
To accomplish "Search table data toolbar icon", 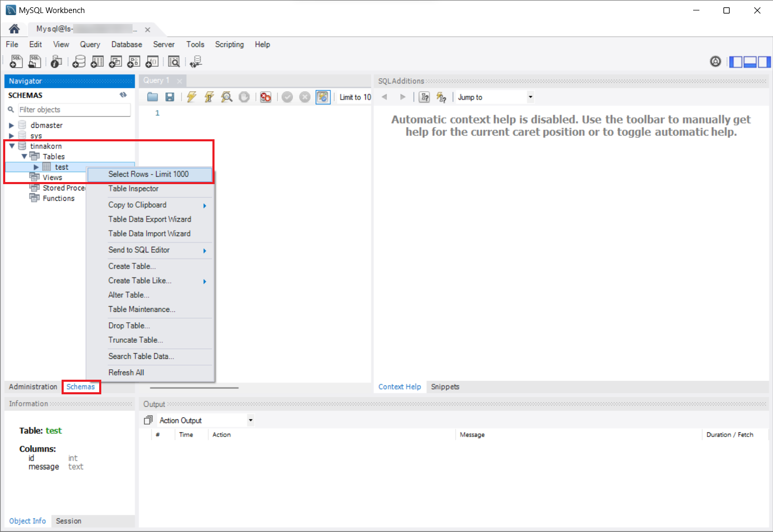I will coord(174,62).
